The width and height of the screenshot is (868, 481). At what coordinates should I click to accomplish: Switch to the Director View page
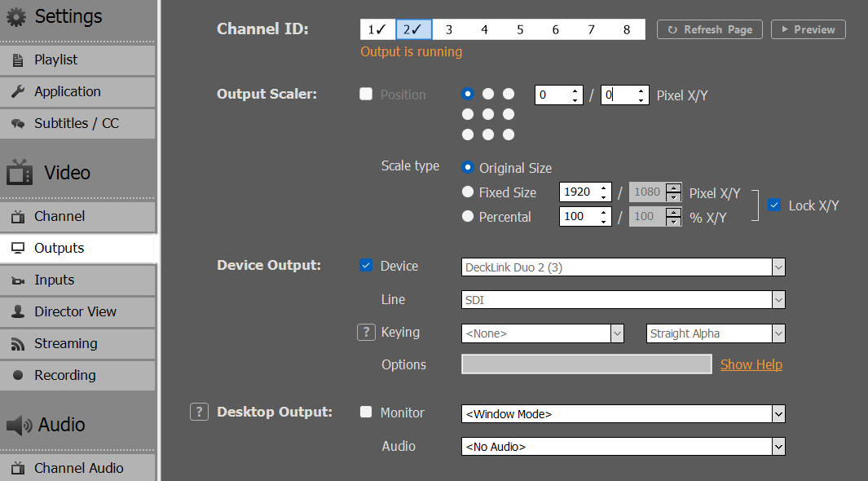77,311
